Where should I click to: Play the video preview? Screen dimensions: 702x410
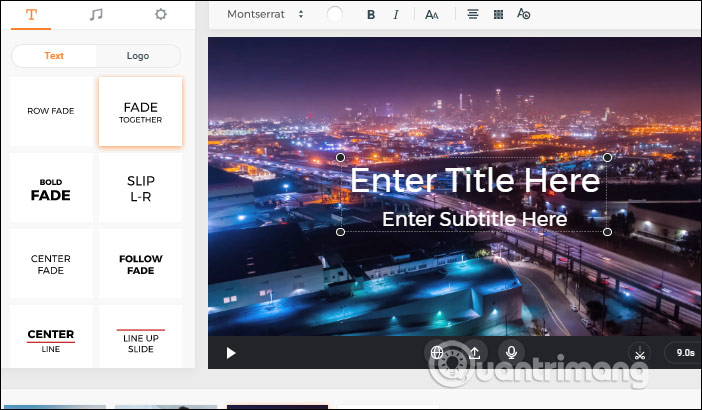coord(231,352)
